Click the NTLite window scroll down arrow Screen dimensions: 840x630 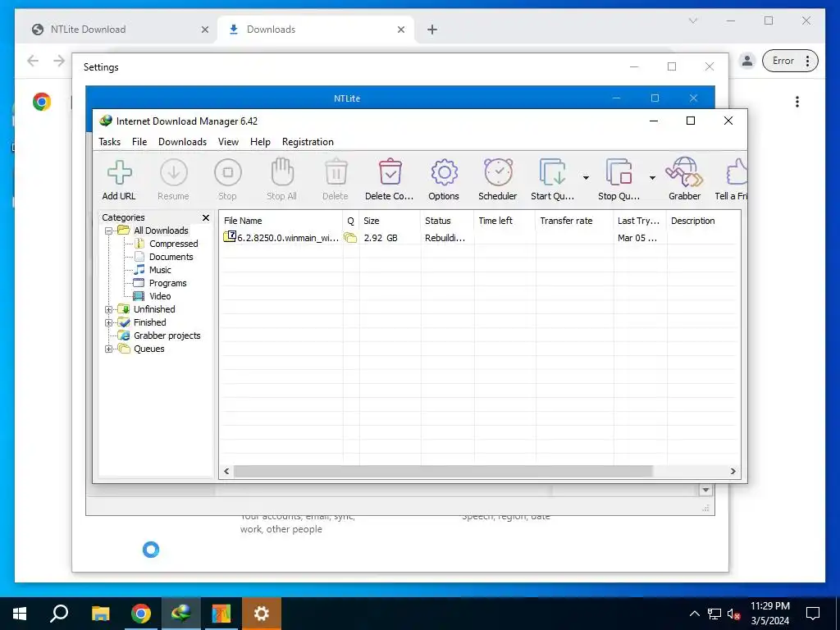tap(705, 490)
